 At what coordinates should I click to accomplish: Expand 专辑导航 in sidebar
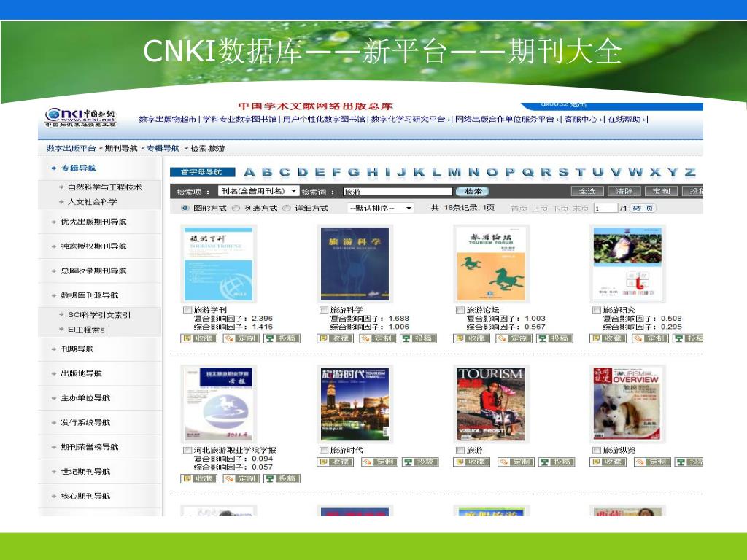point(79,168)
